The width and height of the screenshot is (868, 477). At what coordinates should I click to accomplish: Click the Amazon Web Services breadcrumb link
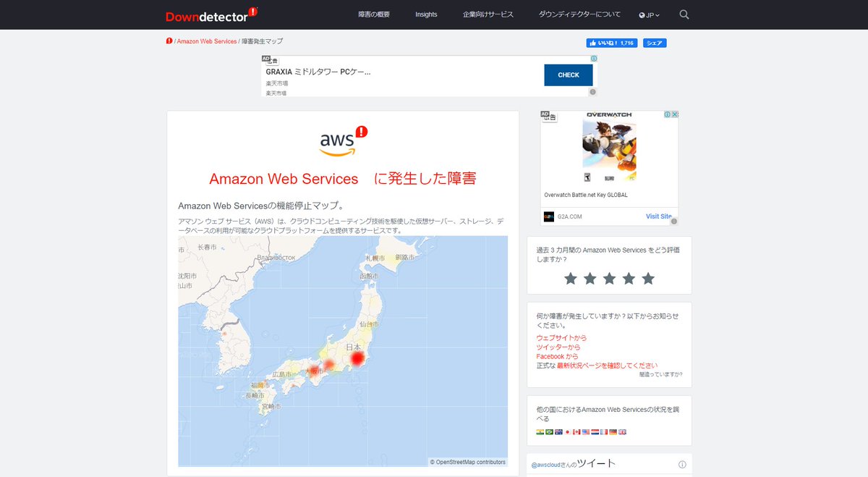[207, 41]
